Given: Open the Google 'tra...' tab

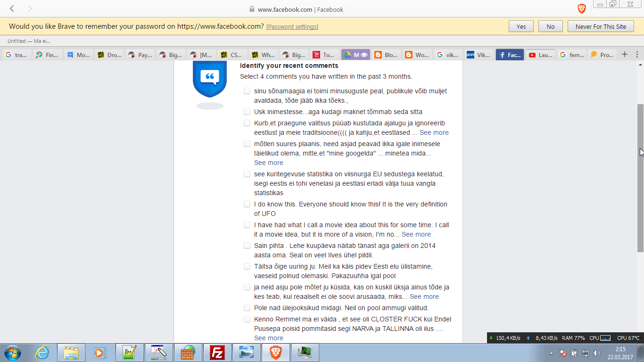Looking at the screenshot, I should pos(16,55).
